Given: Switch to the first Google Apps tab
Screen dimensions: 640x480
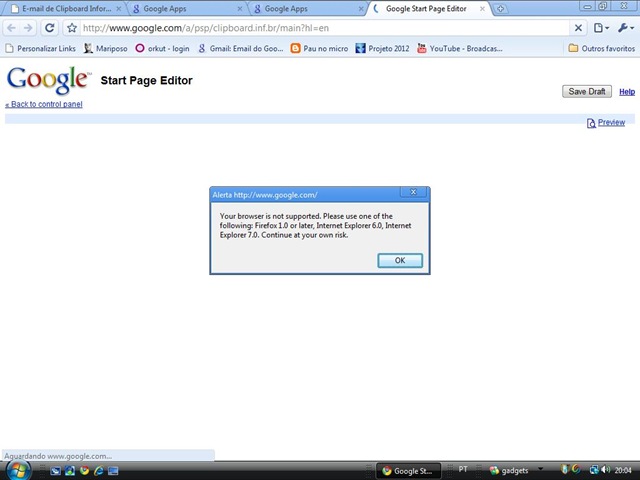Looking at the screenshot, I should point(186,9).
